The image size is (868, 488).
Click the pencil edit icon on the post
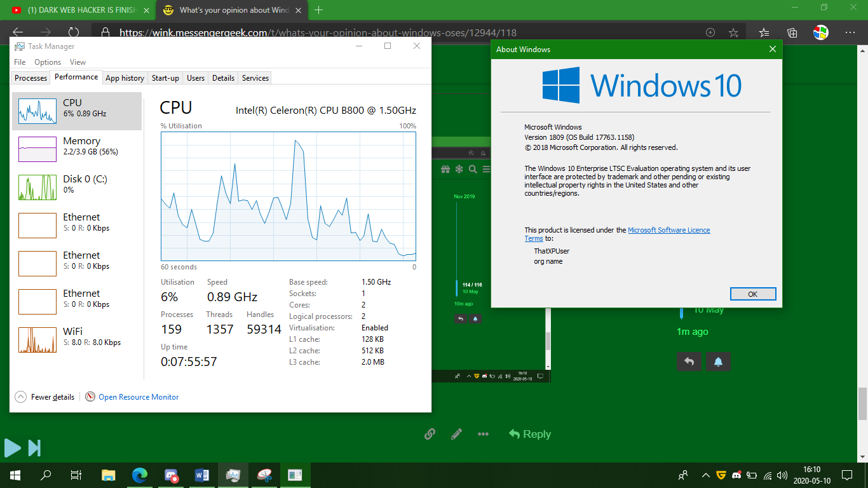coord(456,434)
